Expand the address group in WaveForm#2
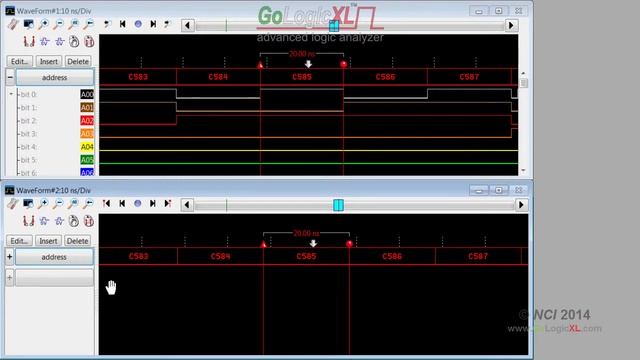Screen dimensions: 640x360 point(9,257)
